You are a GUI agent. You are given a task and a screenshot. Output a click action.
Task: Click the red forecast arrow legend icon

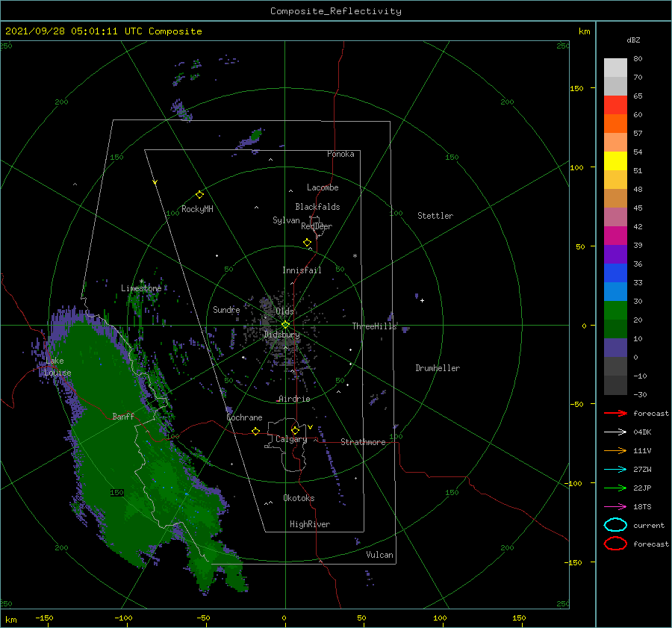pos(615,413)
